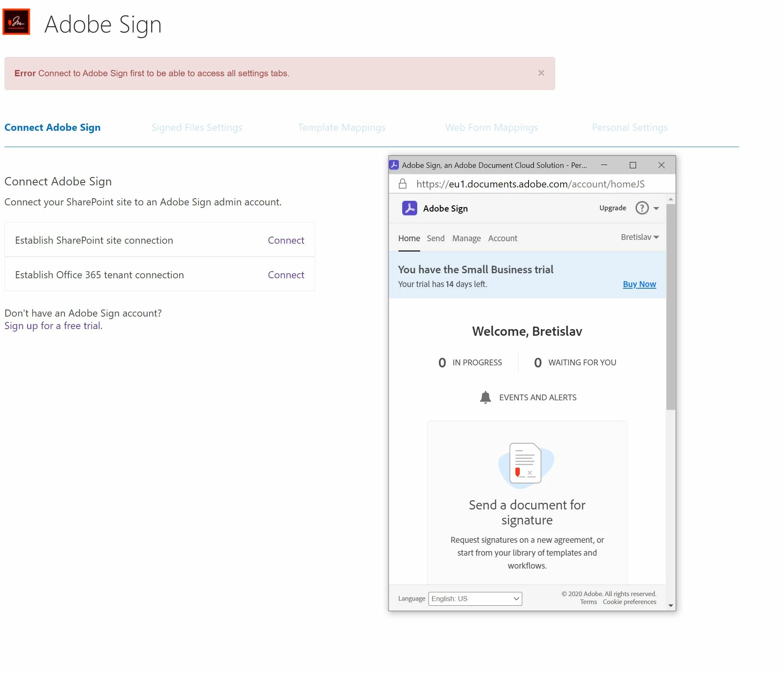Maximize the Adobe Sign popup window
Image resolution: width=784 pixels, height=674 pixels.
(x=633, y=165)
